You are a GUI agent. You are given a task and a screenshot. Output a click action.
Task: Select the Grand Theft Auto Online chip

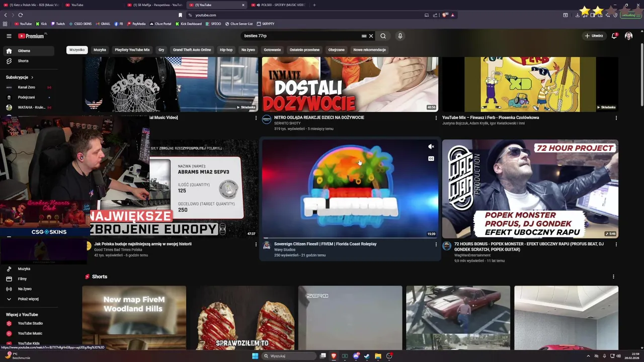192,50
